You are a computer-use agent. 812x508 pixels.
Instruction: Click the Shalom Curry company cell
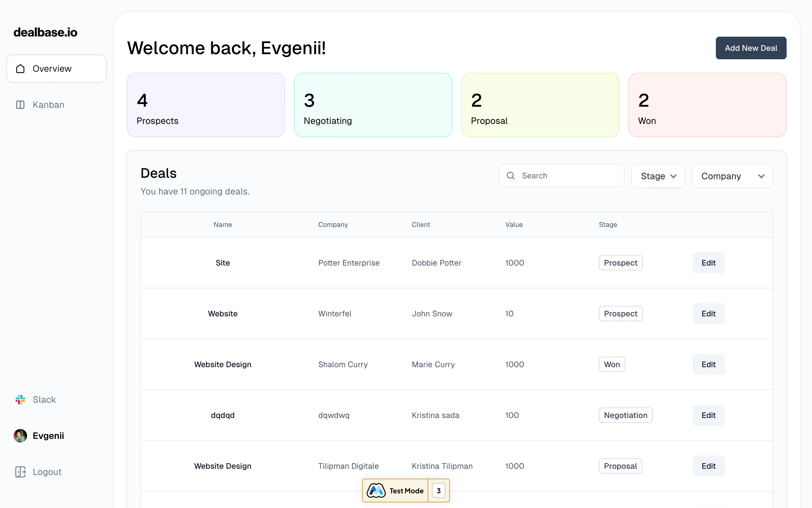pos(343,364)
